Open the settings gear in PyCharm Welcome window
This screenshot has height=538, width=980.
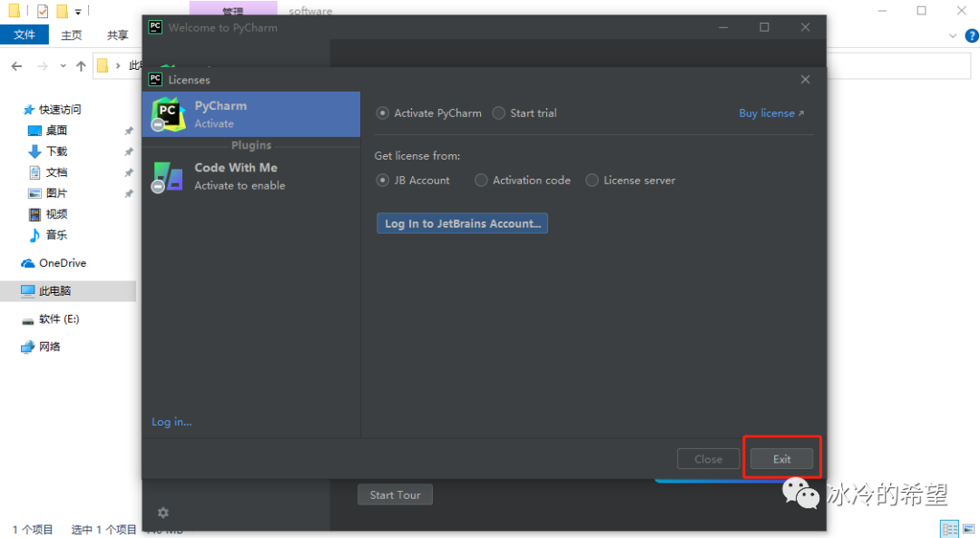click(x=163, y=513)
